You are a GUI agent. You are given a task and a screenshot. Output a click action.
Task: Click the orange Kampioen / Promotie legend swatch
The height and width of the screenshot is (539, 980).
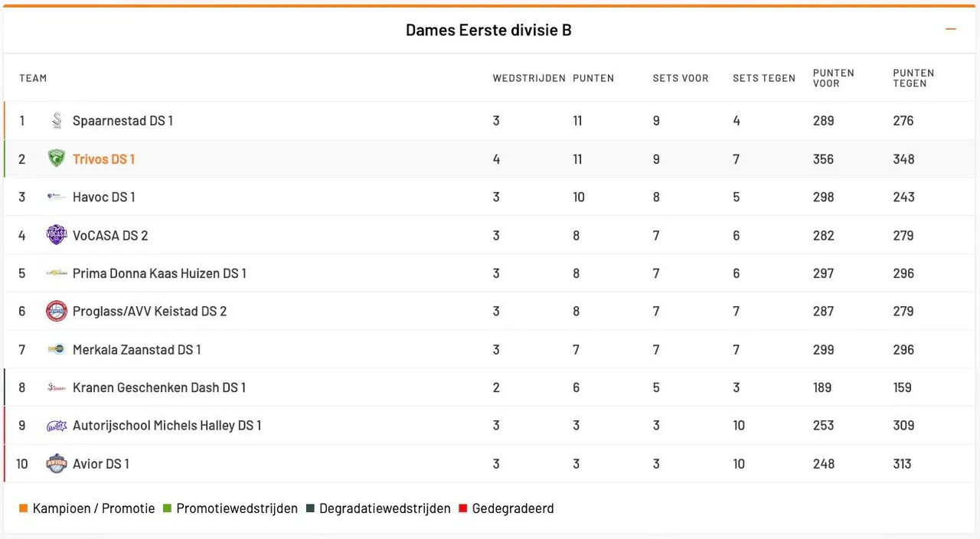[23, 508]
